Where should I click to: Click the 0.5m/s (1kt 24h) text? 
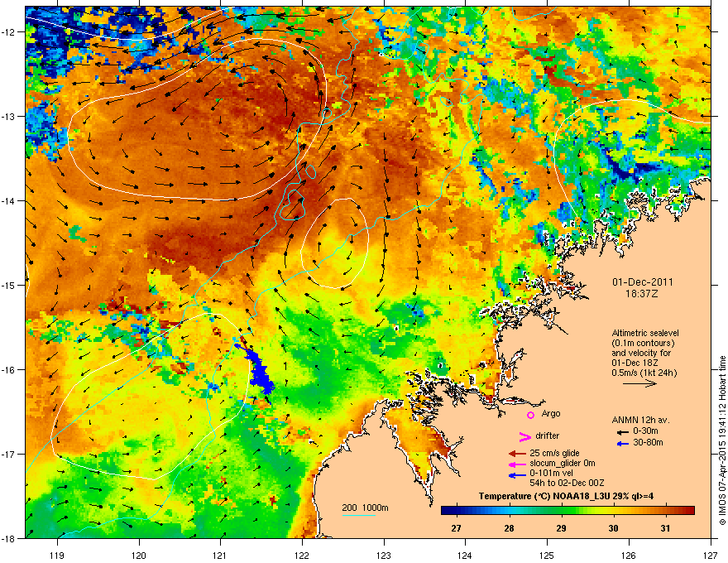pos(644,373)
